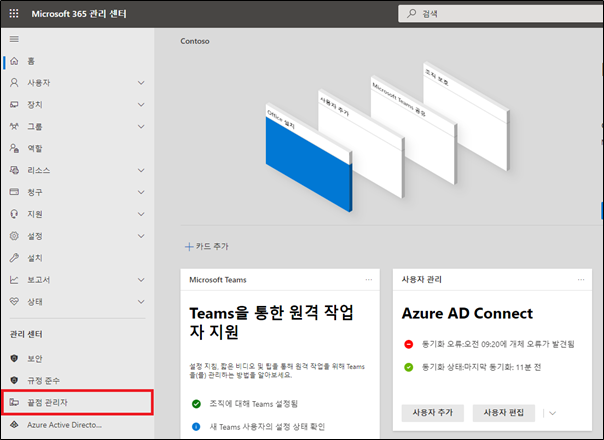Click the Azure Active Directory diamond icon
Screen dimensions: 604x440
[x=14, y=425]
